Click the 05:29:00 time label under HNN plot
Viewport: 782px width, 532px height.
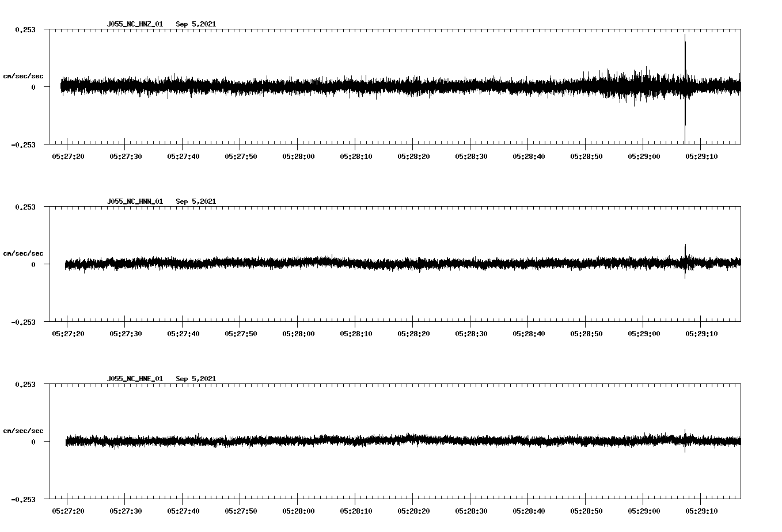643,333
